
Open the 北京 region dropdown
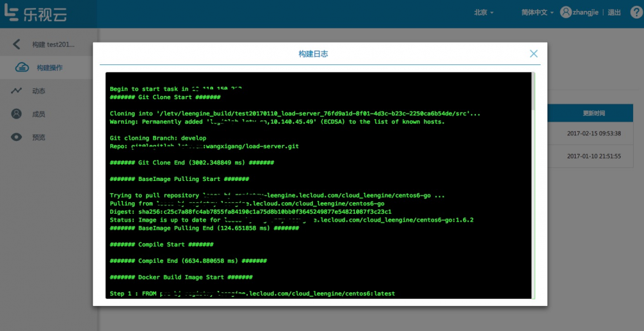click(484, 13)
